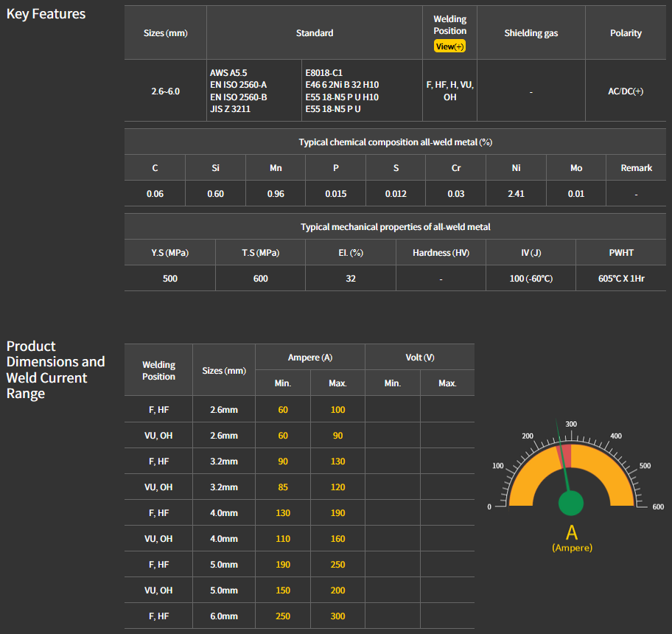The image size is (672, 634).
Task: Click the 'Volt (V)' column header
Action: [419, 358]
